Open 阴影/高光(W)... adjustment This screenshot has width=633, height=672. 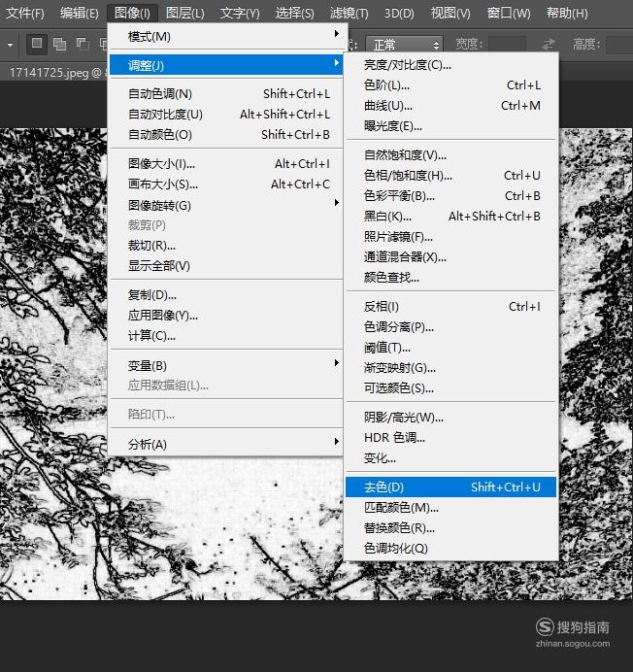coord(450,417)
